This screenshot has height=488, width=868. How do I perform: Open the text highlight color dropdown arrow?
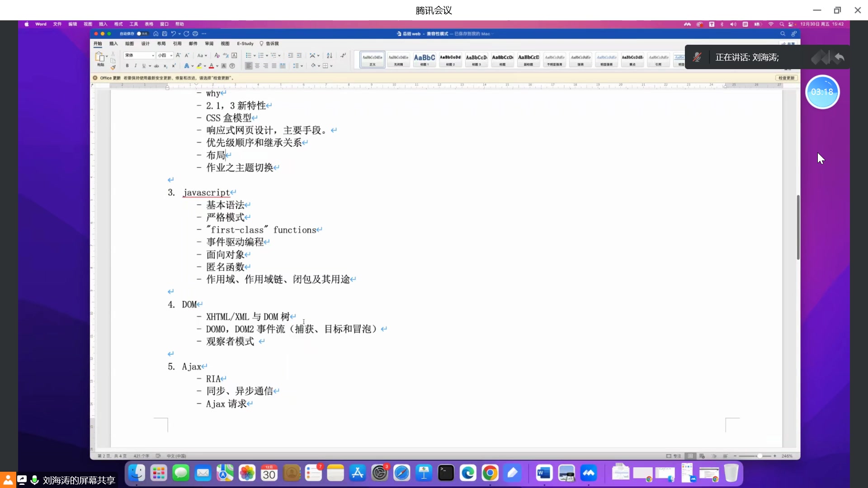click(205, 66)
